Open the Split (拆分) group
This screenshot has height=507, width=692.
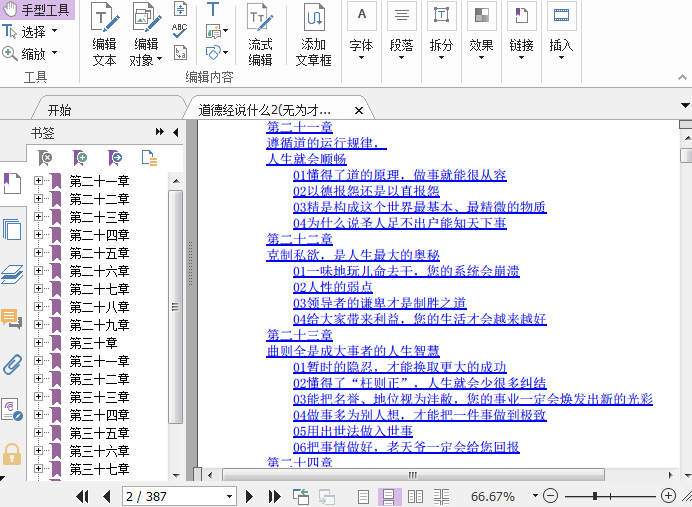[441, 32]
